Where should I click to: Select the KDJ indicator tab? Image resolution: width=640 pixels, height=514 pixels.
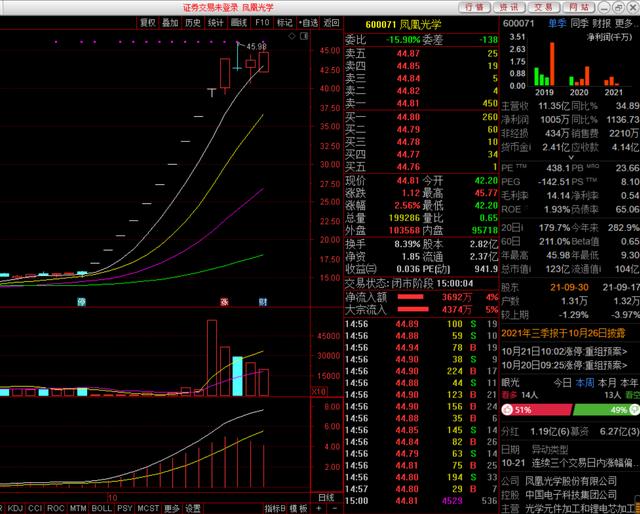[x=16, y=507]
